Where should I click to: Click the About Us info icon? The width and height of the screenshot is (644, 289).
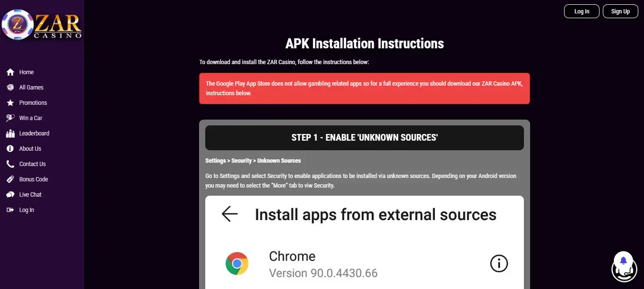tap(10, 149)
